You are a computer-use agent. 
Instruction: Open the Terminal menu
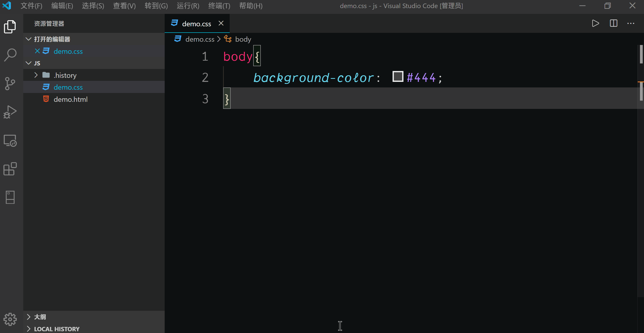click(219, 6)
